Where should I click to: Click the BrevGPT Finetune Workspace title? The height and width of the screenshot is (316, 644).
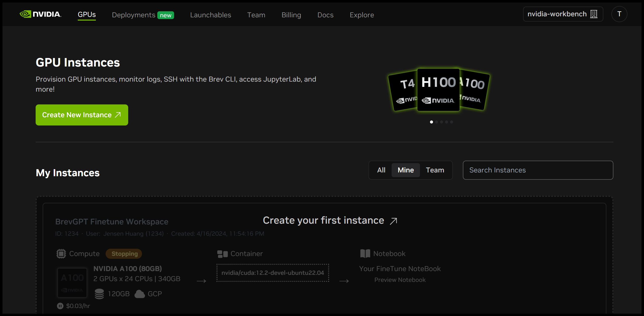[x=112, y=222]
